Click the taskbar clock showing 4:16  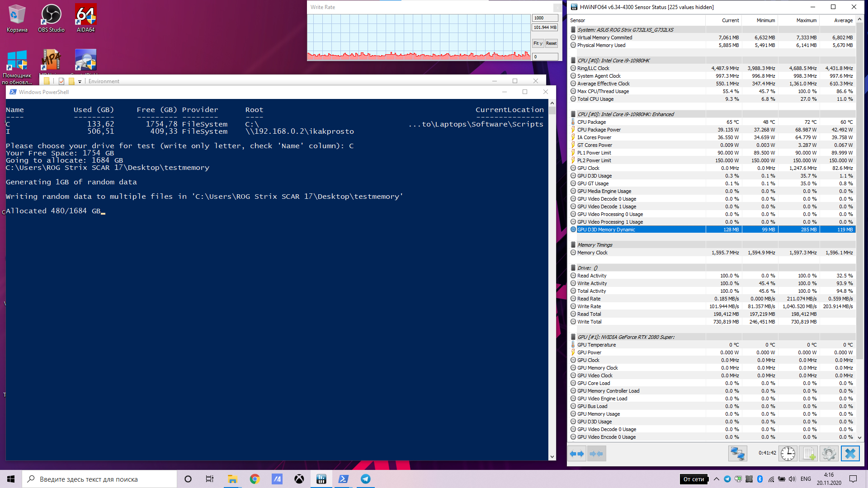click(829, 479)
